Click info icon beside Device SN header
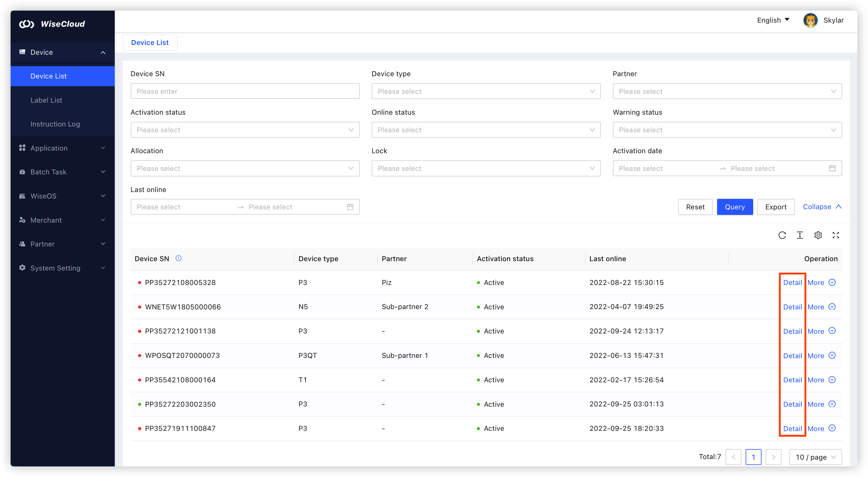Image resolution: width=868 pixels, height=477 pixels. click(x=179, y=258)
